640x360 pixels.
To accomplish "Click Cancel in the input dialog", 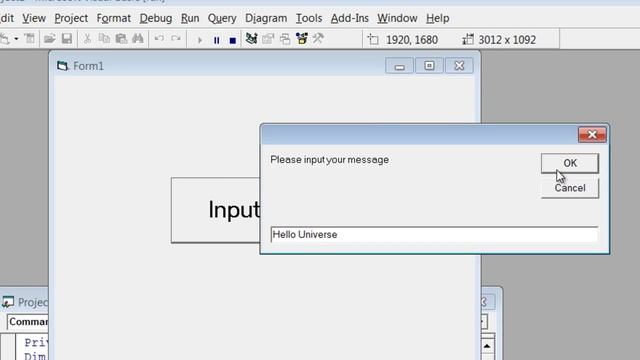I will tap(570, 188).
